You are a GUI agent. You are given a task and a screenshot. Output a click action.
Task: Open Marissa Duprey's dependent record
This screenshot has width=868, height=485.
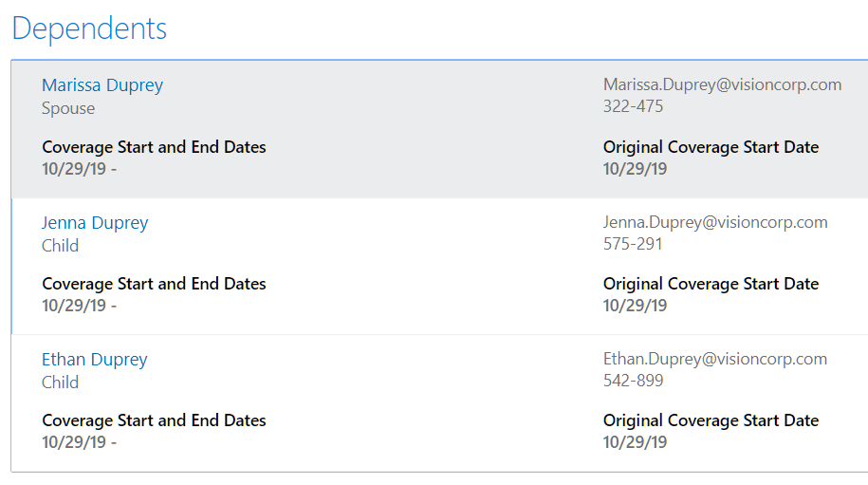(x=102, y=85)
